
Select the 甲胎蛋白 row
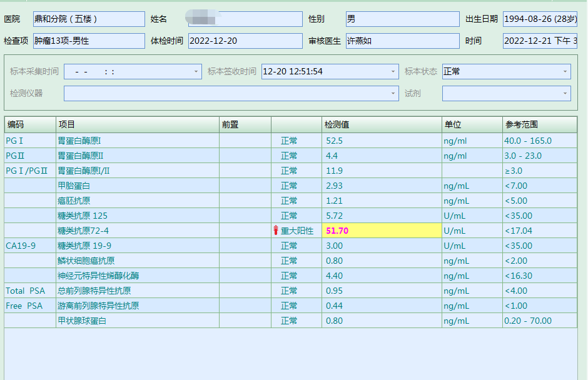point(137,186)
